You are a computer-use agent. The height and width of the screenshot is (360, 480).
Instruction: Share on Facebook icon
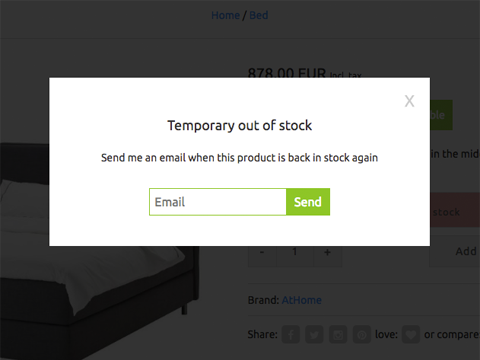[291, 334]
